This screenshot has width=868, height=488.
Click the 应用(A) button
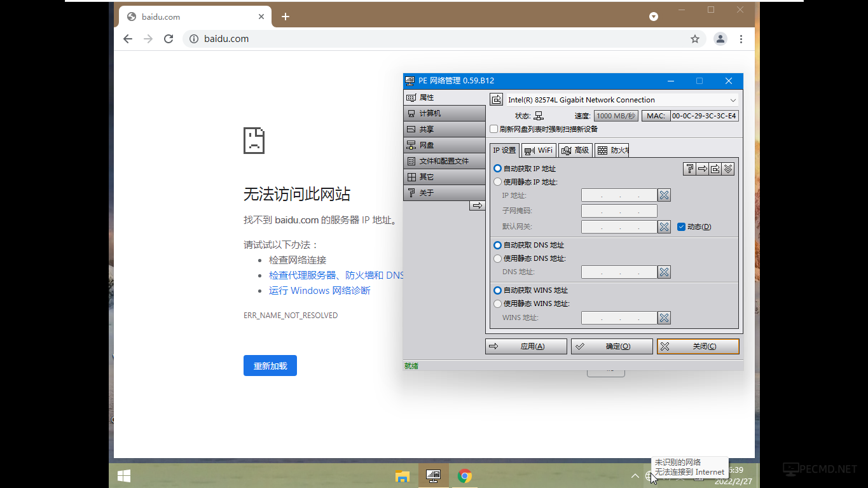[526, 346]
